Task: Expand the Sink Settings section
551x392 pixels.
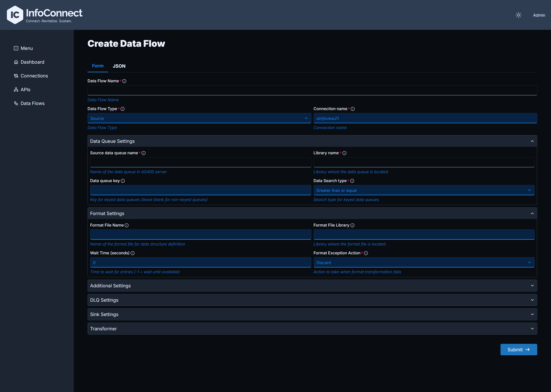Action: [312, 314]
